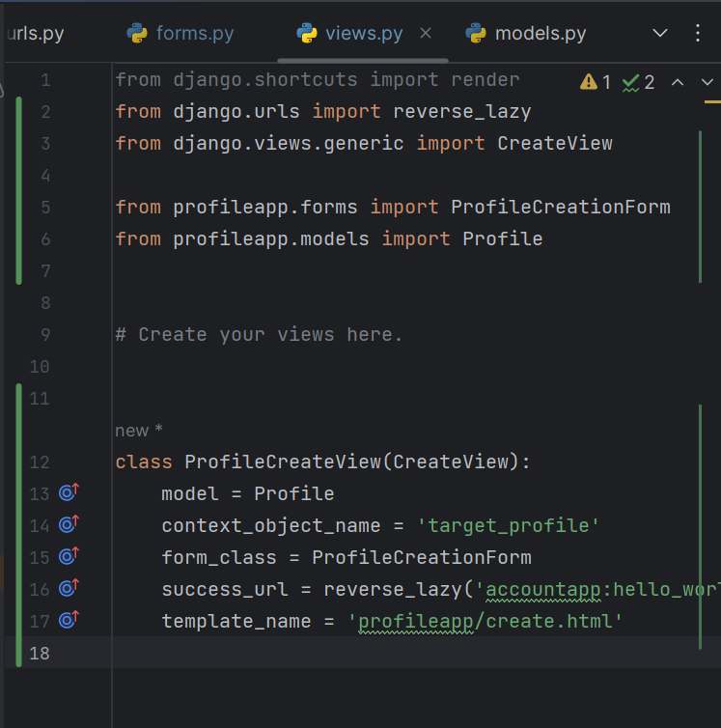The height and width of the screenshot is (728, 721).
Task: Click override gutter icon on line 17
Action: click(69, 619)
